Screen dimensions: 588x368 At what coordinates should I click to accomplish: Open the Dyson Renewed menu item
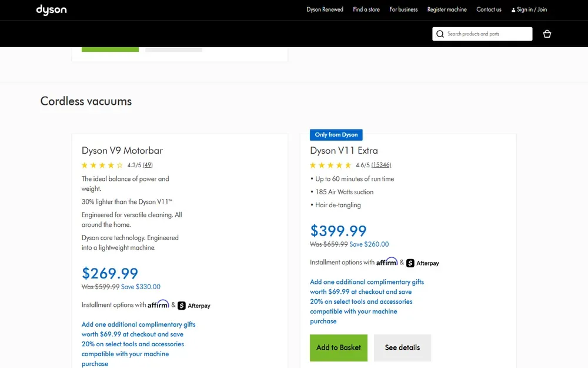click(325, 9)
